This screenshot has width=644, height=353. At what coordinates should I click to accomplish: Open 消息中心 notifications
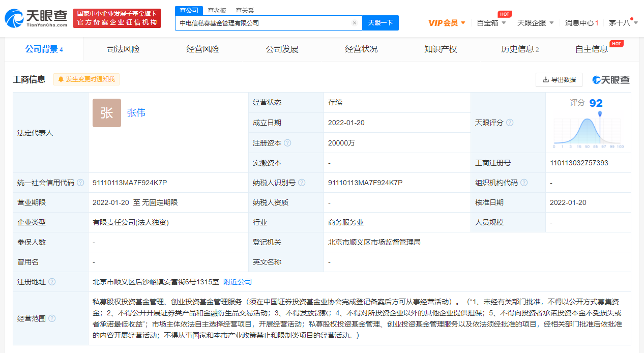point(581,23)
